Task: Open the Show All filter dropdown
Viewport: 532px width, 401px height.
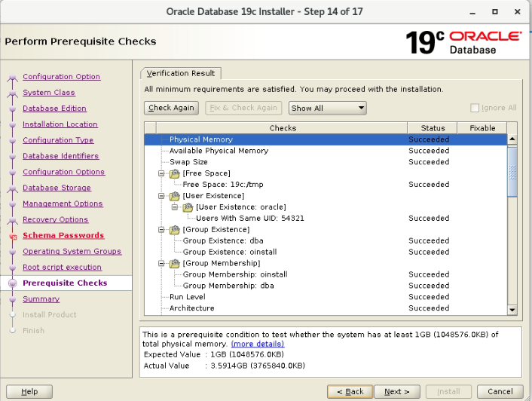Action: pyautogui.click(x=327, y=108)
